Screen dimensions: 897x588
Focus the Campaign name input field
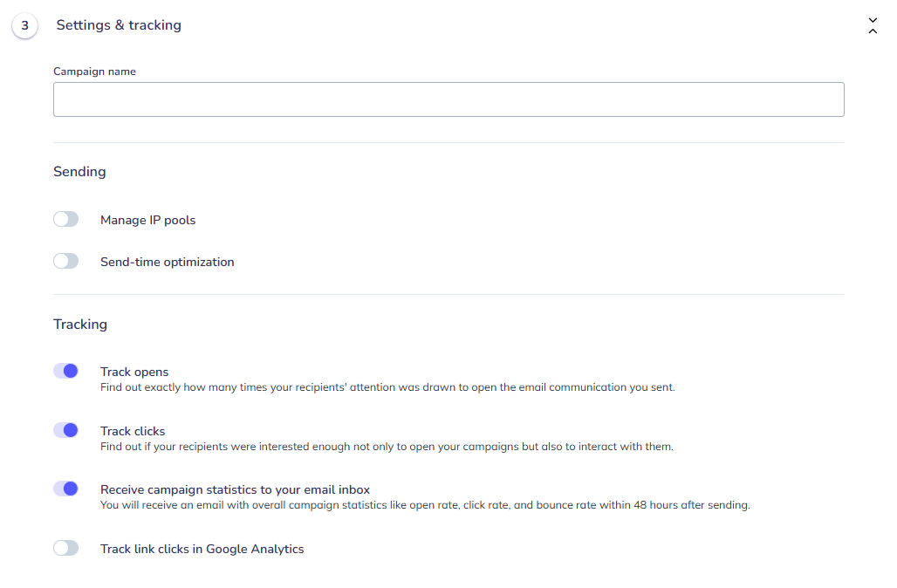(x=448, y=99)
